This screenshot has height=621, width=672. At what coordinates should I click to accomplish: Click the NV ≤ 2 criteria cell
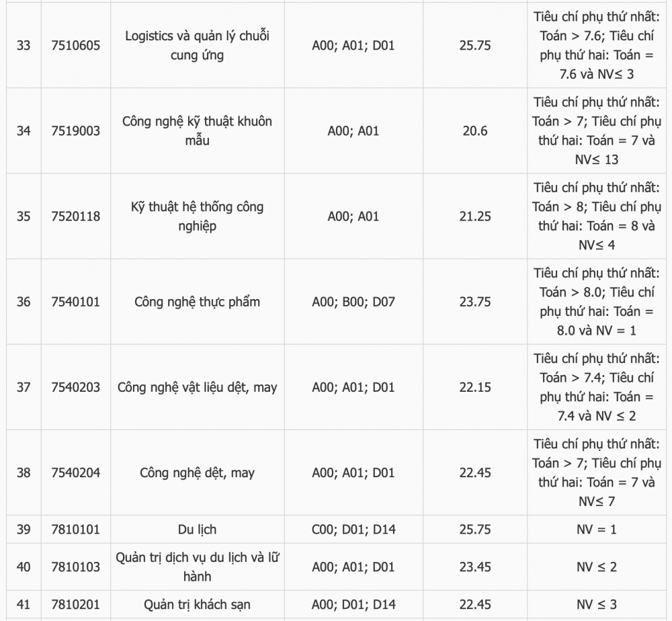pos(597,567)
